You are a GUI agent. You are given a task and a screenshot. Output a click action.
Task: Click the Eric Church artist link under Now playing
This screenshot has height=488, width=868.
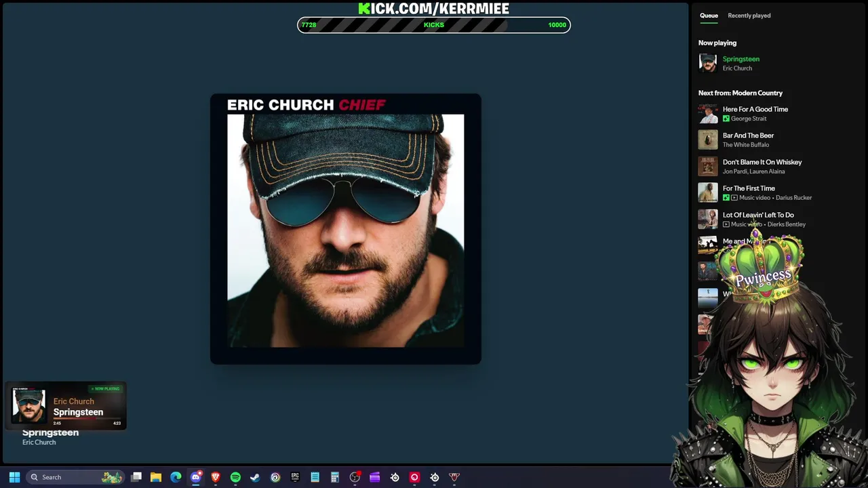[x=737, y=68]
